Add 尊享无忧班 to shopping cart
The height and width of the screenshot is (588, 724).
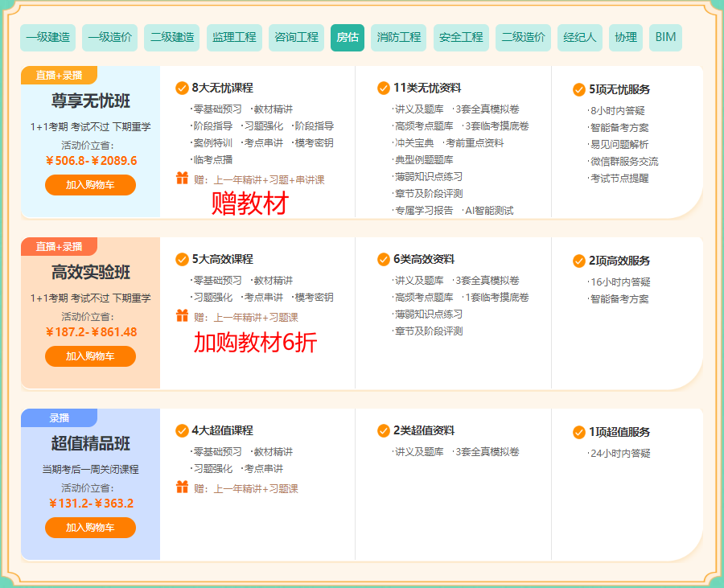point(90,185)
